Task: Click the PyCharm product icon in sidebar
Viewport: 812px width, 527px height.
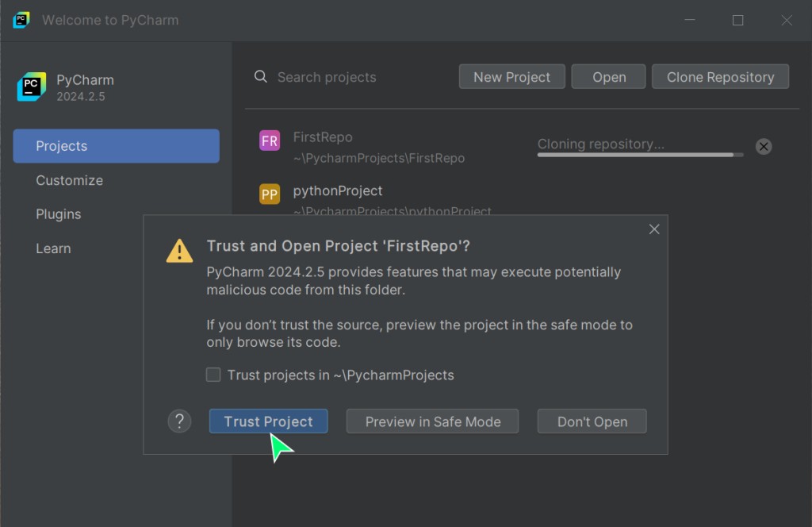Action: coord(32,87)
